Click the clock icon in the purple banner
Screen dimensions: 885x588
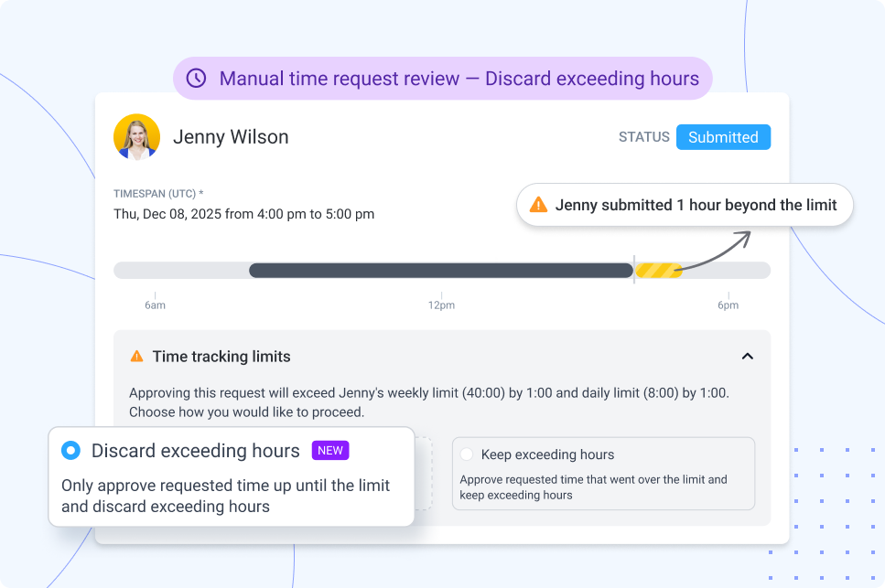196,79
